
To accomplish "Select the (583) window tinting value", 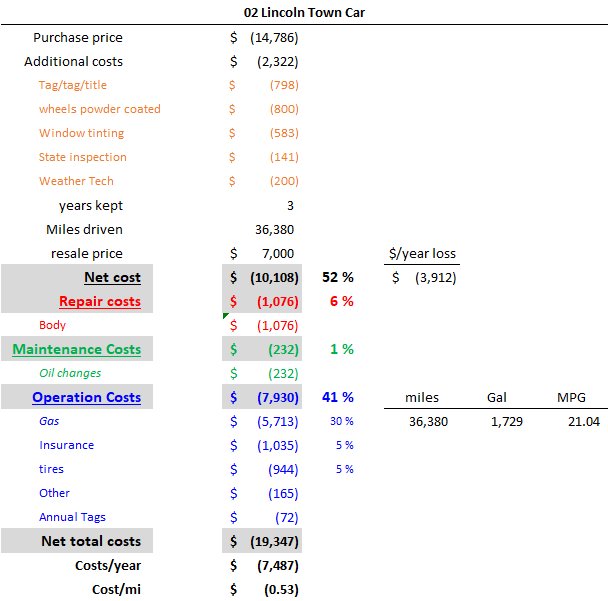I will [284, 133].
